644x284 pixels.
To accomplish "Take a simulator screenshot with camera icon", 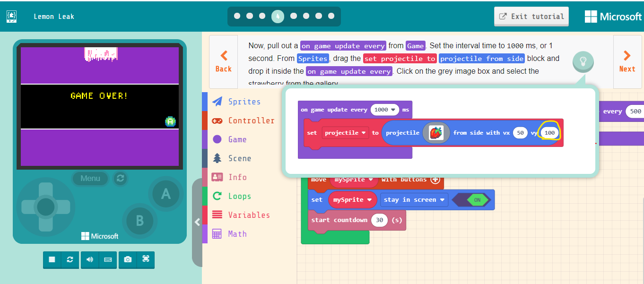I will (128, 259).
